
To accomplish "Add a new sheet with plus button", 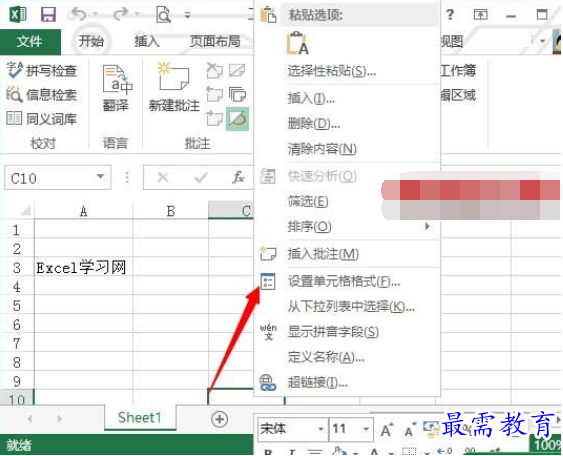I will point(219,419).
